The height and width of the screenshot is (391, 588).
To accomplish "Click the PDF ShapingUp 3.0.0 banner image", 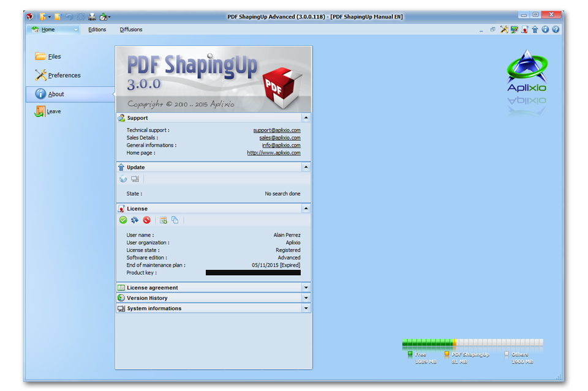I will coord(214,80).
